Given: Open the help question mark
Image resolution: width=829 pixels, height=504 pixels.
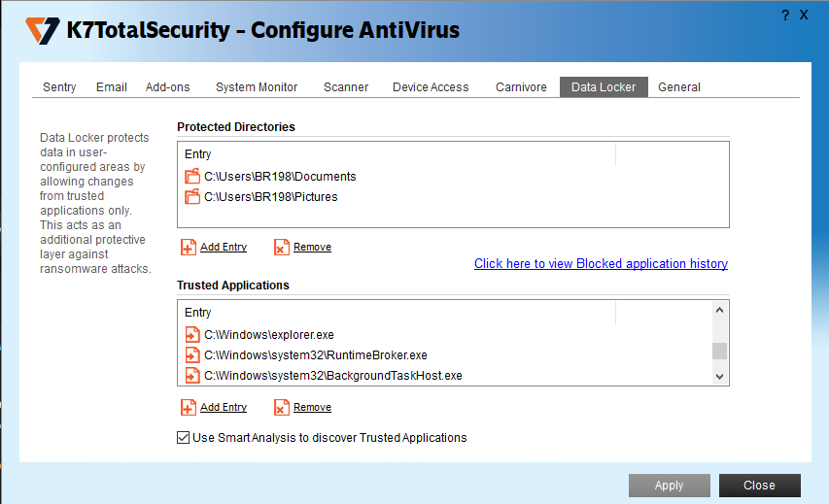Looking at the screenshot, I should pos(784,16).
